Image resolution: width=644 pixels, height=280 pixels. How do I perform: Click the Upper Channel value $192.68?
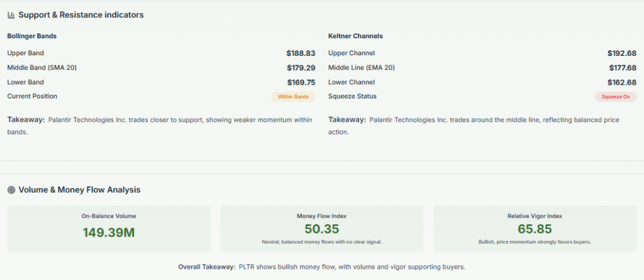[622, 53]
